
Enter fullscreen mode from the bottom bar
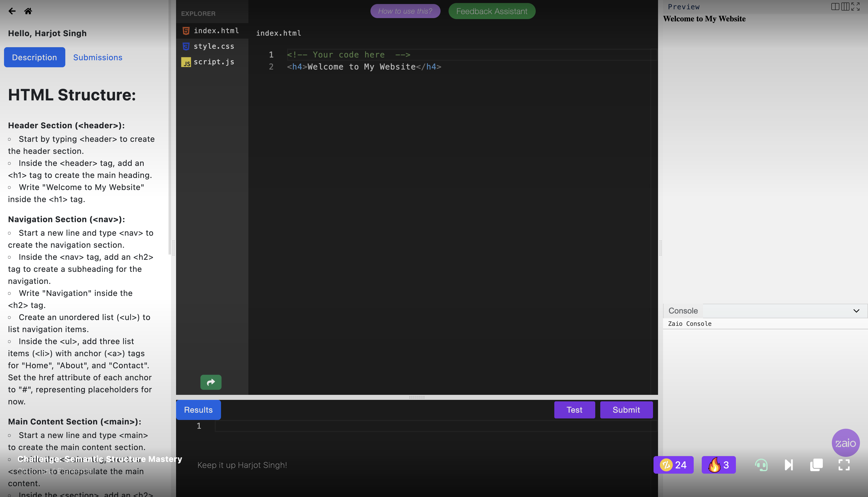[844, 465]
